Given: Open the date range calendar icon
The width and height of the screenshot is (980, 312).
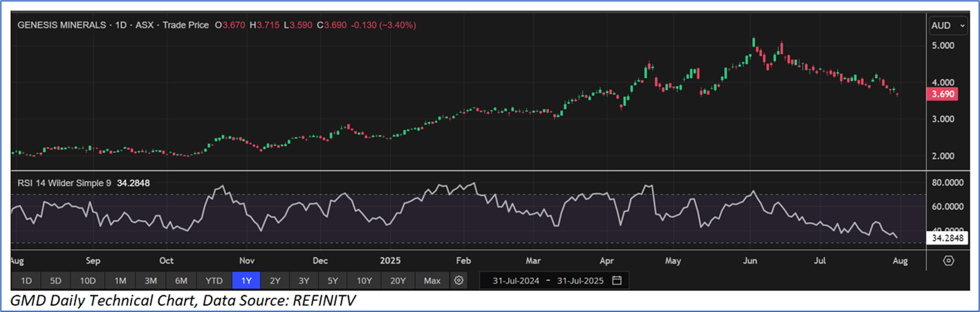Looking at the screenshot, I should point(617,281).
